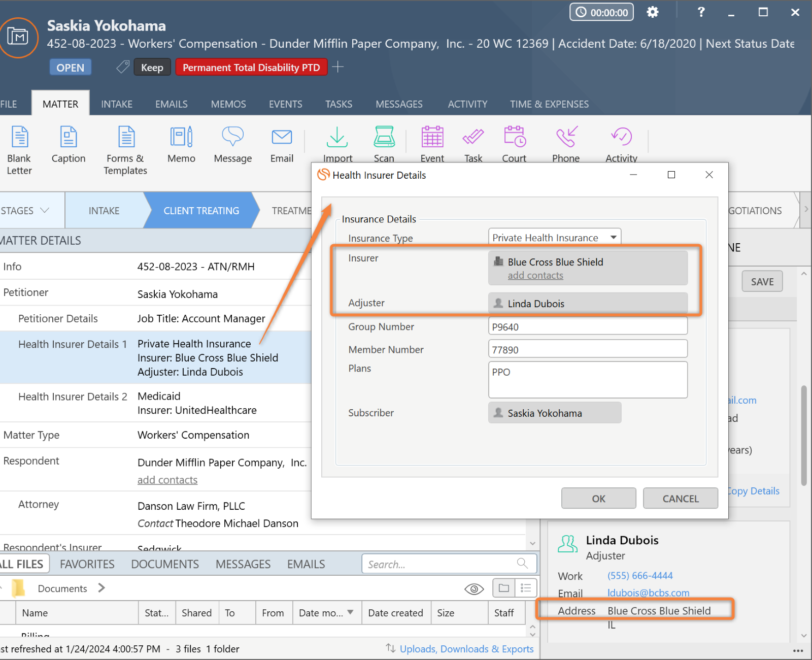This screenshot has width=812, height=660.
Task: Switch to folder view in file list
Action: coord(504,588)
